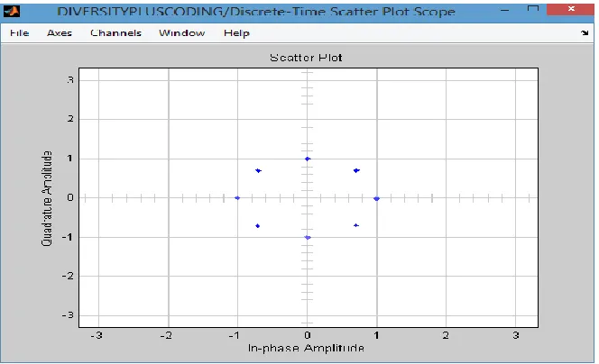Viewport: 599px width, 364px height.
Task: Open the Axes menu
Action: [x=60, y=33]
